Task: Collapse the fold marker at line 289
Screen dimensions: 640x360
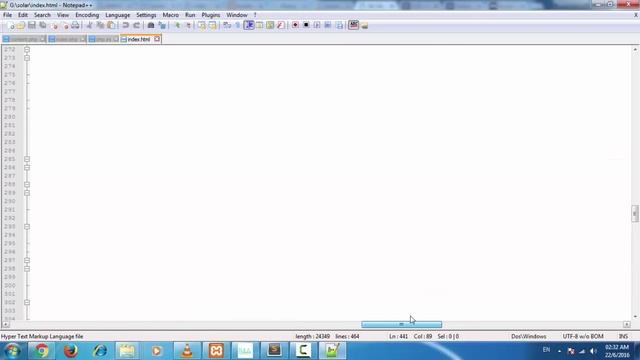Action: (x=27, y=193)
